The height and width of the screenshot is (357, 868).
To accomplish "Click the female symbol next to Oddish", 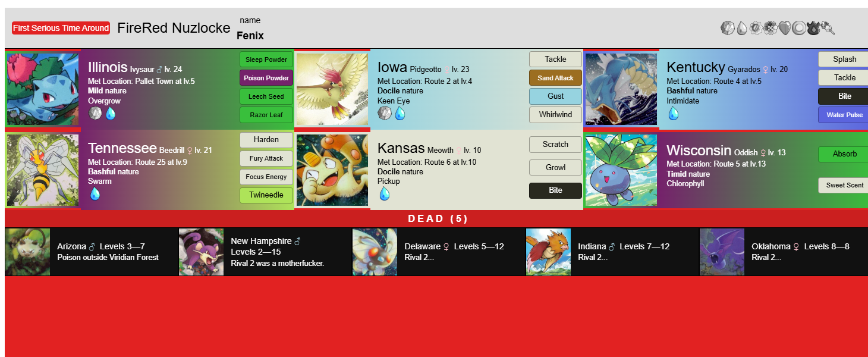I will (763, 153).
